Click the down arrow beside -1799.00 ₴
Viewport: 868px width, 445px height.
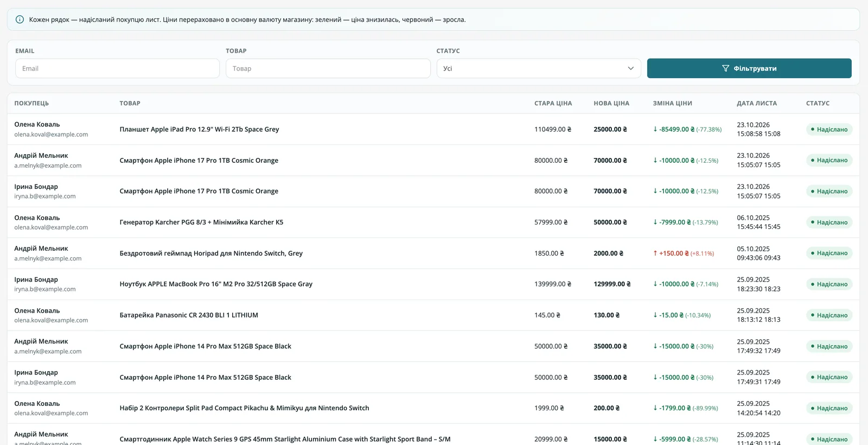[x=655, y=408]
